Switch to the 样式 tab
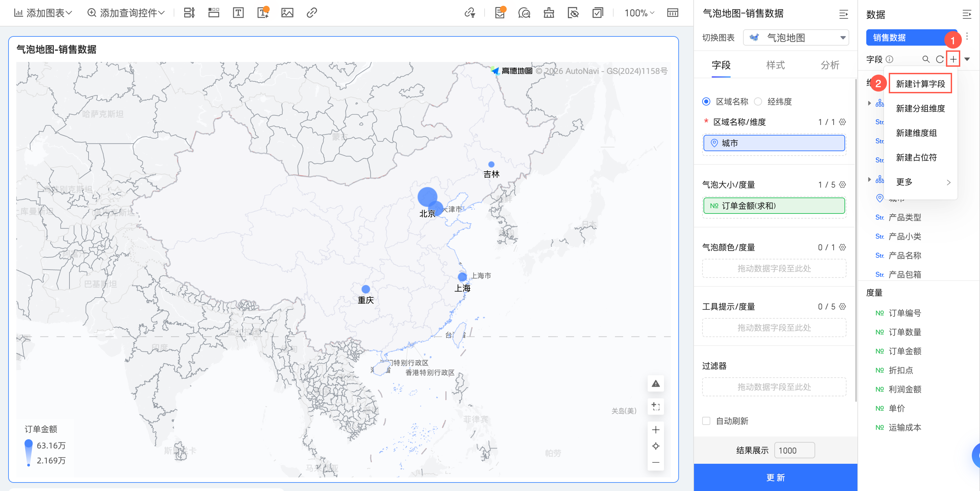 pos(775,65)
